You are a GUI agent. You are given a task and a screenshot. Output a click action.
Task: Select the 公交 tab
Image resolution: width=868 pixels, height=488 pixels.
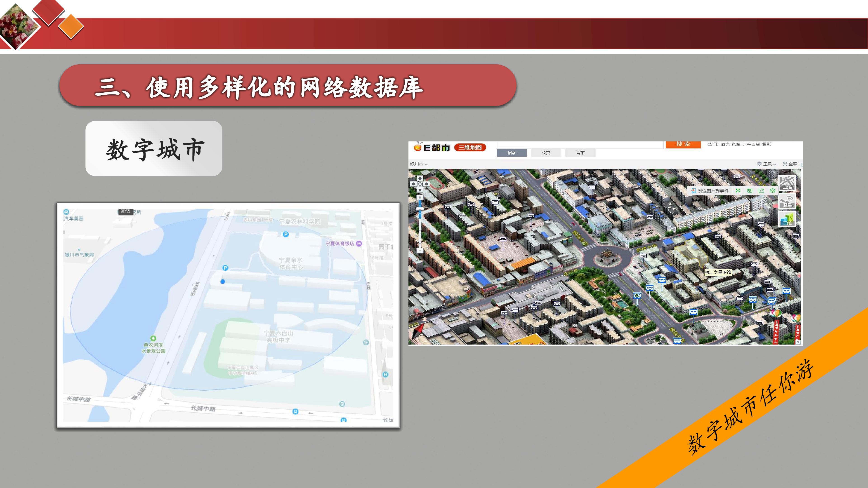click(x=546, y=153)
